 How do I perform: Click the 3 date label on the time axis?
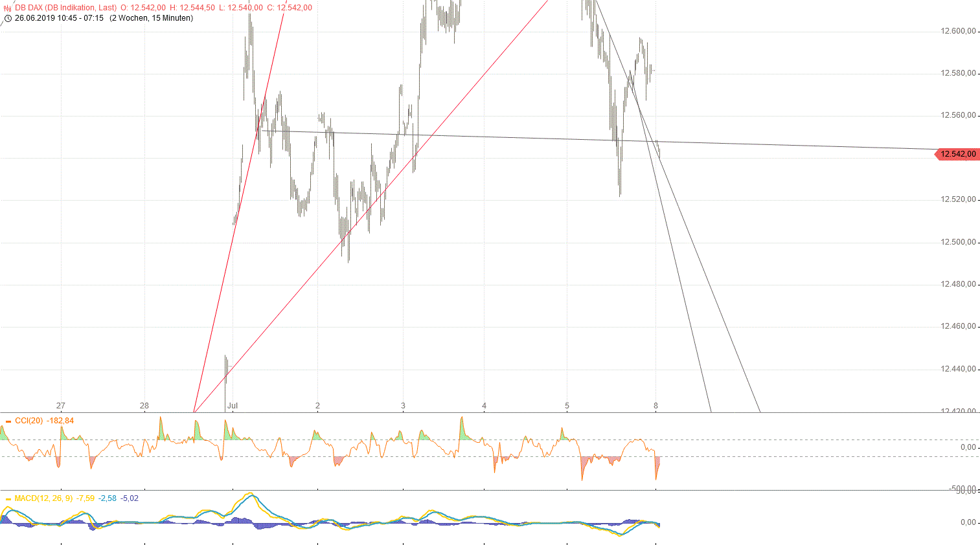[x=403, y=406]
